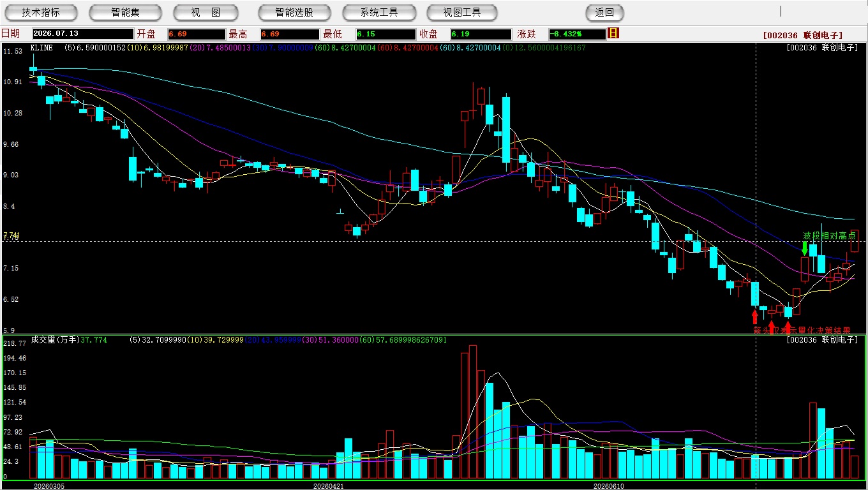The width and height of the screenshot is (868, 490).
Task: Open the 视 图 menu button
Action: (x=206, y=12)
